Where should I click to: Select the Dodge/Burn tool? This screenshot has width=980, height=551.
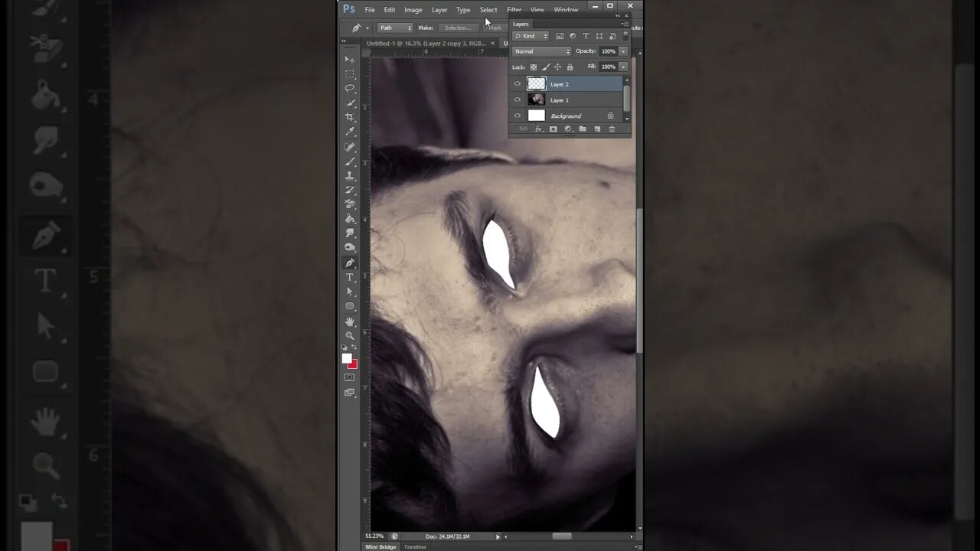350,248
